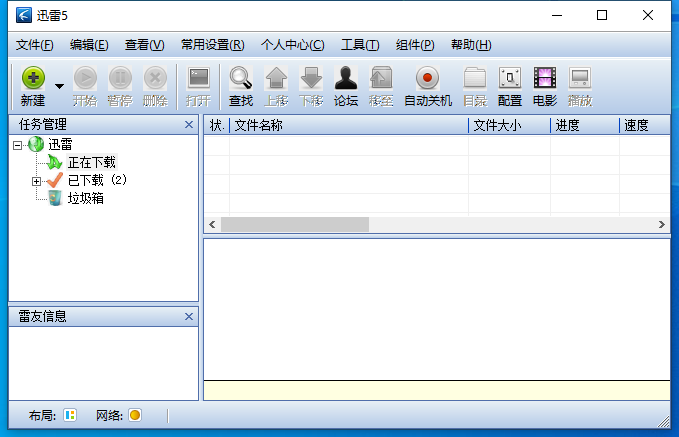
Task: Open the 工具(T) menu
Action: (x=360, y=45)
